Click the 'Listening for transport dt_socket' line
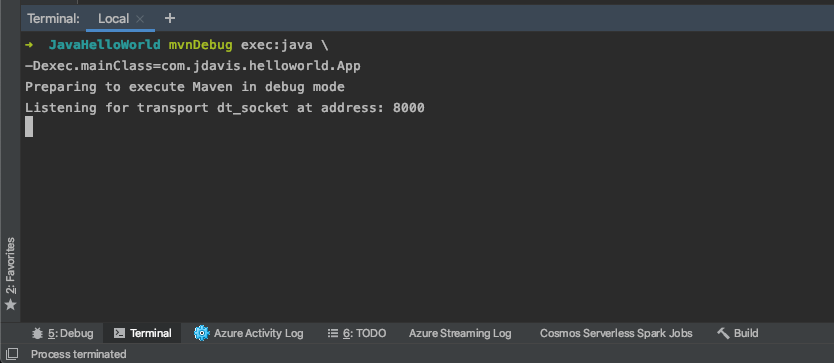This screenshot has width=834, height=363. tap(224, 108)
